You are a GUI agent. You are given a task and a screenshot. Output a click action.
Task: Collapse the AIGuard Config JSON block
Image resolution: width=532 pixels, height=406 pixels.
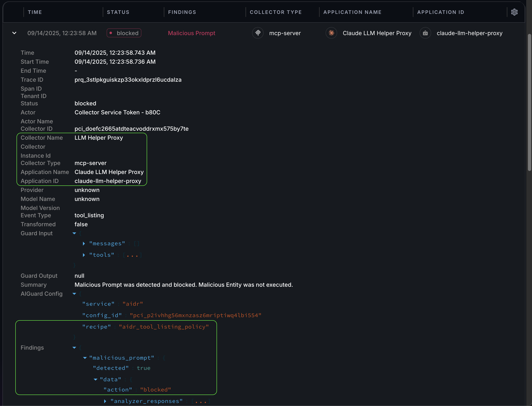pyautogui.click(x=74, y=294)
